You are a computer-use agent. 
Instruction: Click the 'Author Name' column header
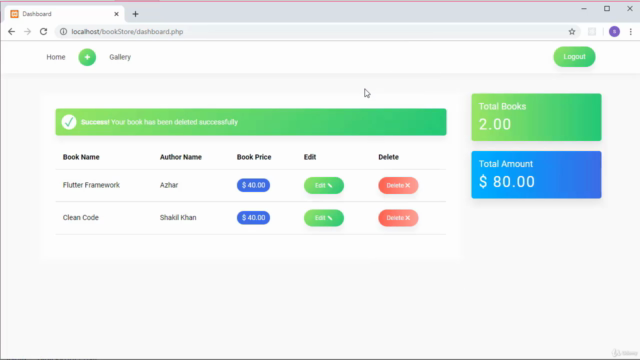pyautogui.click(x=181, y=157)
